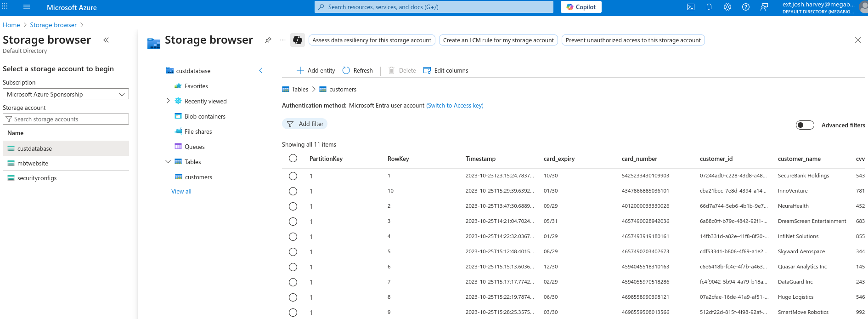Select the custdatabase root tree node
868x319 pixels.
click(193, 71)
